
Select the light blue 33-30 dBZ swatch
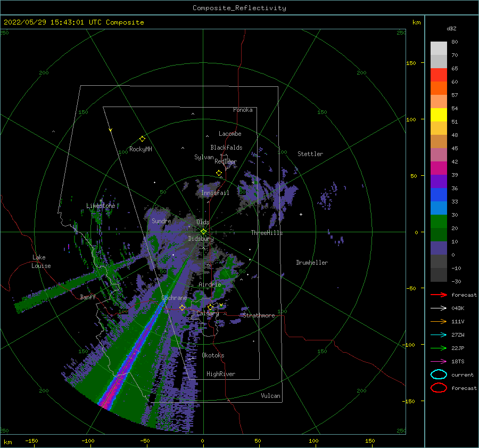point(439,208)
